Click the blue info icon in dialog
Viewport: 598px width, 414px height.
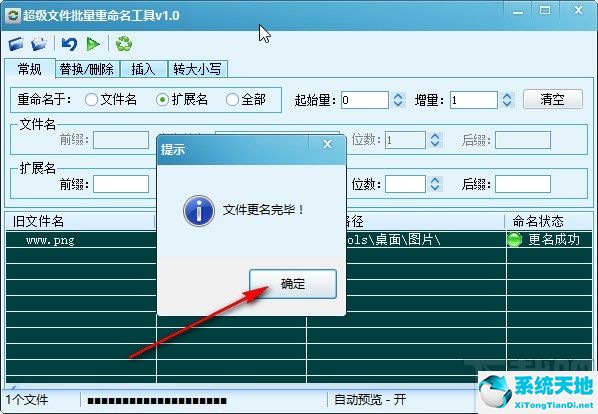pos(199,210)
